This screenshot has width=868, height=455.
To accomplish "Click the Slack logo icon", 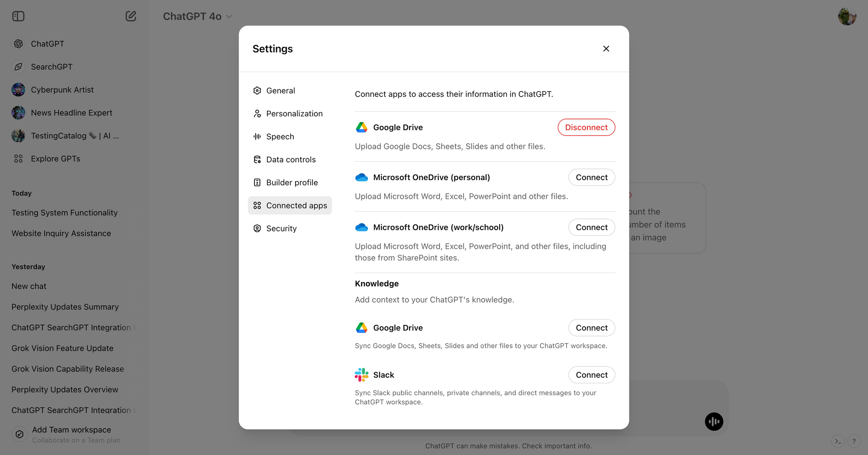I will (x=362, y=375).
